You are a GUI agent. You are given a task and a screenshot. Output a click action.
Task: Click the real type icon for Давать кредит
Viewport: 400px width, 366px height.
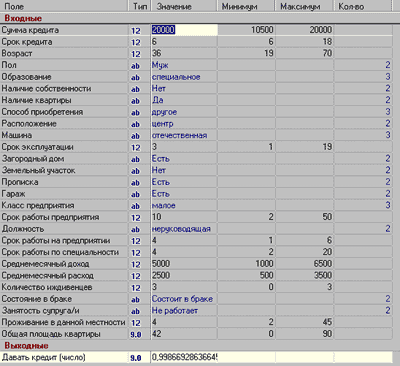point(136,358)
